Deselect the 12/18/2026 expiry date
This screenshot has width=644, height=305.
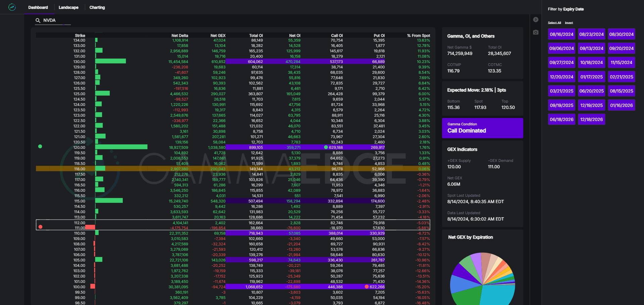pyautogui.click(x=591, y=119)
